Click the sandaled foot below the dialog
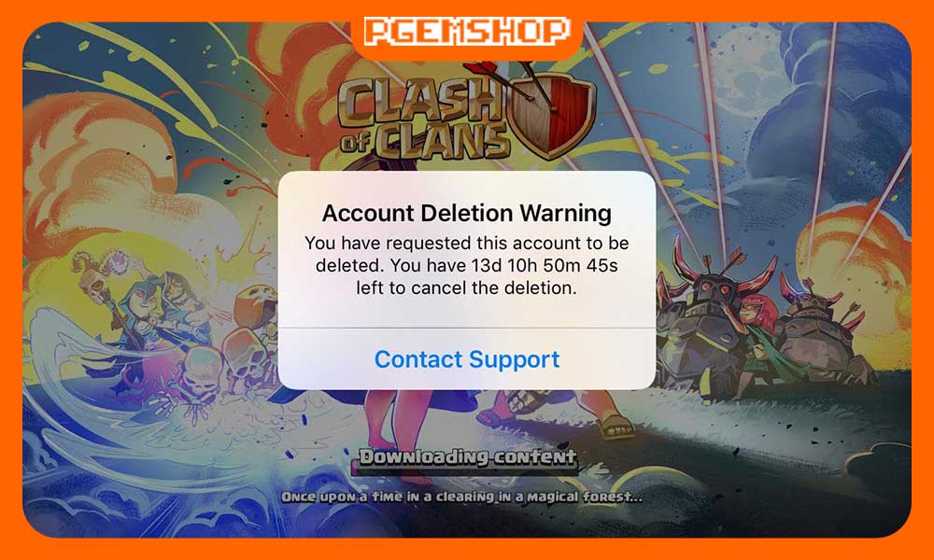This screenshot has width=934, height=560. 616,426
